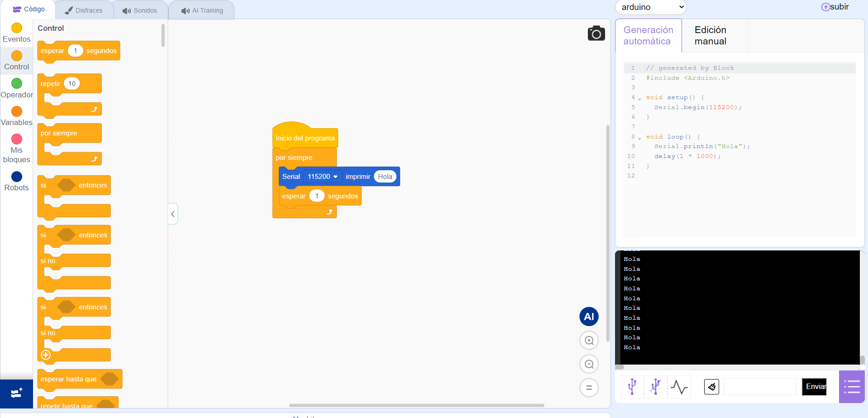Click palette esperar block's seconds value
The image size is (868, 418).
75,51
